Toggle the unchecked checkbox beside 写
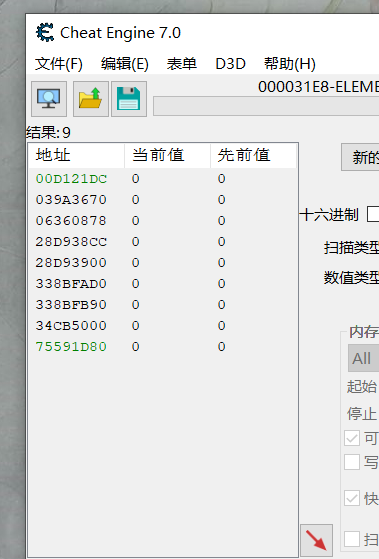 (352, 462)
